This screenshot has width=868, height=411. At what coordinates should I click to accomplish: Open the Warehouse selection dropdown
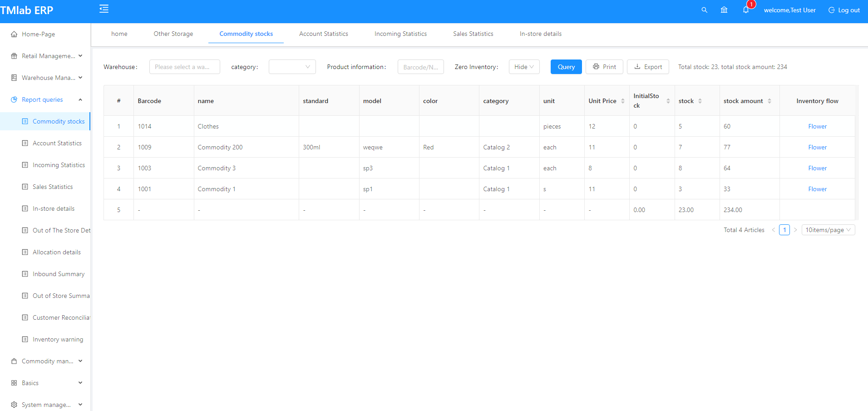(x=184, y=66)
